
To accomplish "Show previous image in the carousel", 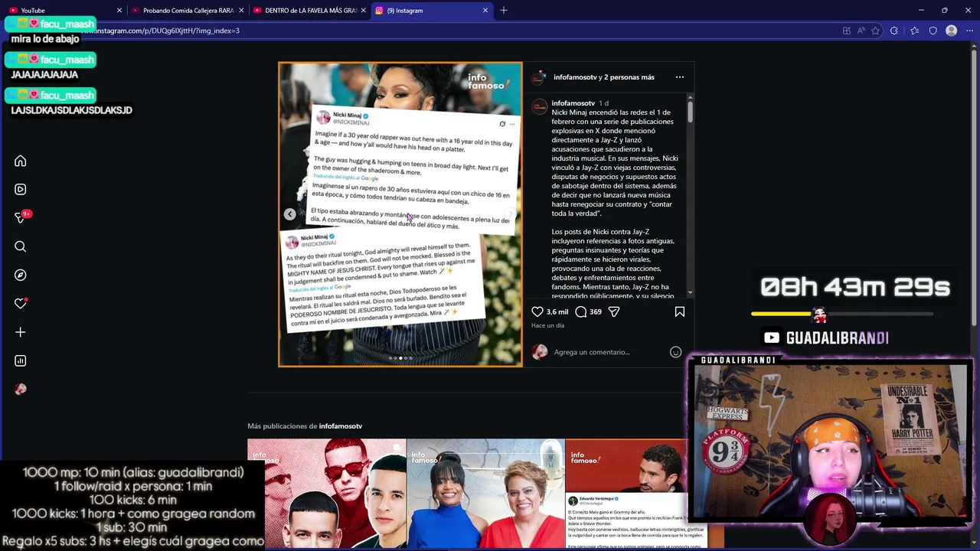I will pos(289,214).
